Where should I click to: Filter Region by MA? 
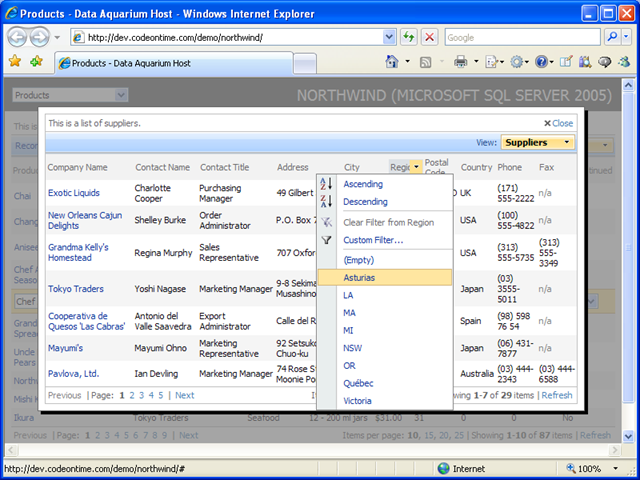(349, 313)
